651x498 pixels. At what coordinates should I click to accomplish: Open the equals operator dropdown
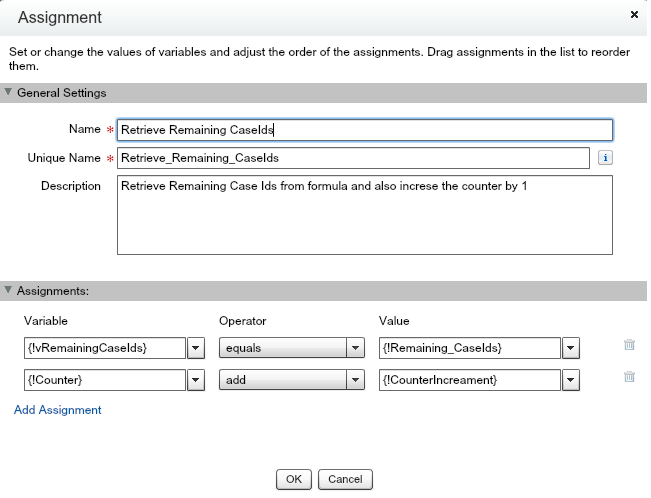coord(355,348)
